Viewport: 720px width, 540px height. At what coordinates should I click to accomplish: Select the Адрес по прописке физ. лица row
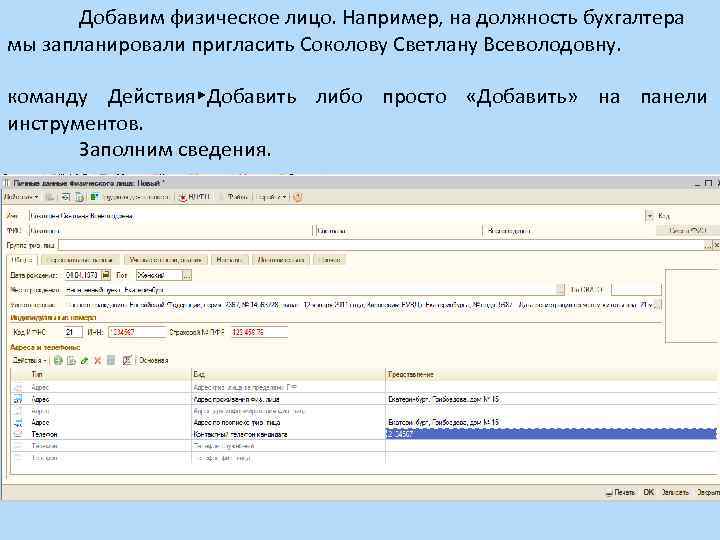(364, 422)
